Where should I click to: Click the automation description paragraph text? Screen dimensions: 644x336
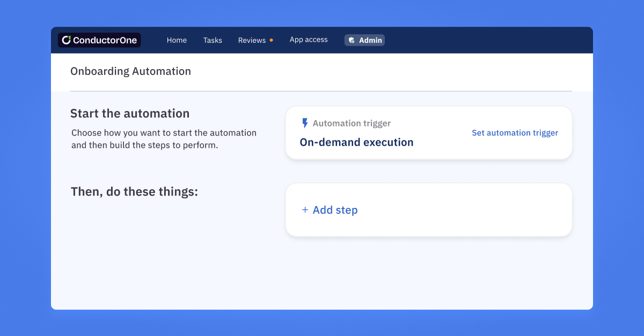tap(164, 139)
